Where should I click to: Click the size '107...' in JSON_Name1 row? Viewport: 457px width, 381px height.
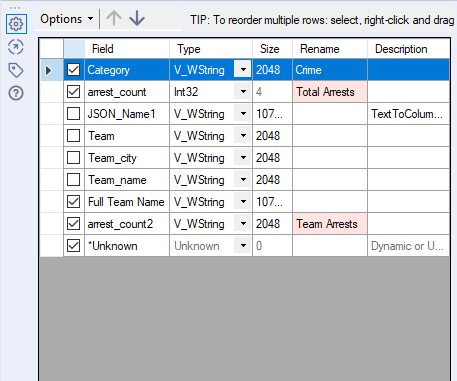coord(272,114)
